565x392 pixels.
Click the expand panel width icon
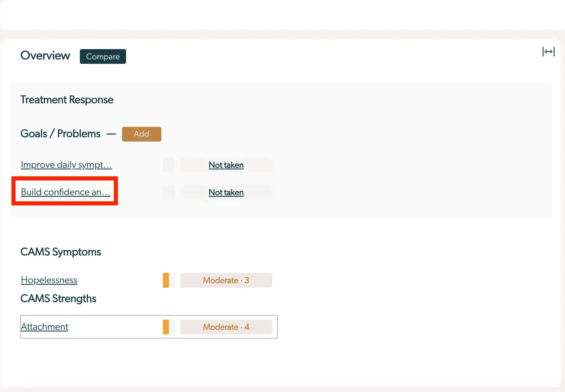coord(548,52)
